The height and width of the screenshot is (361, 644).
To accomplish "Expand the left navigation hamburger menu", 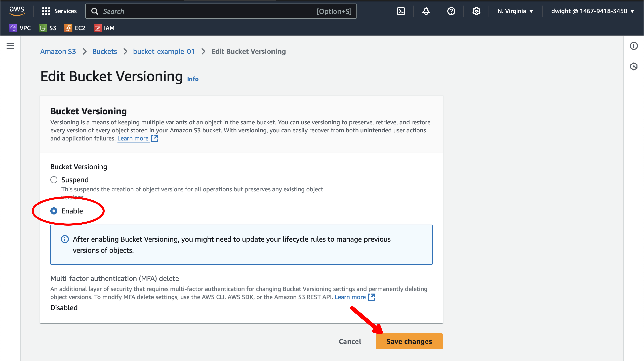I will click(10, 46).
